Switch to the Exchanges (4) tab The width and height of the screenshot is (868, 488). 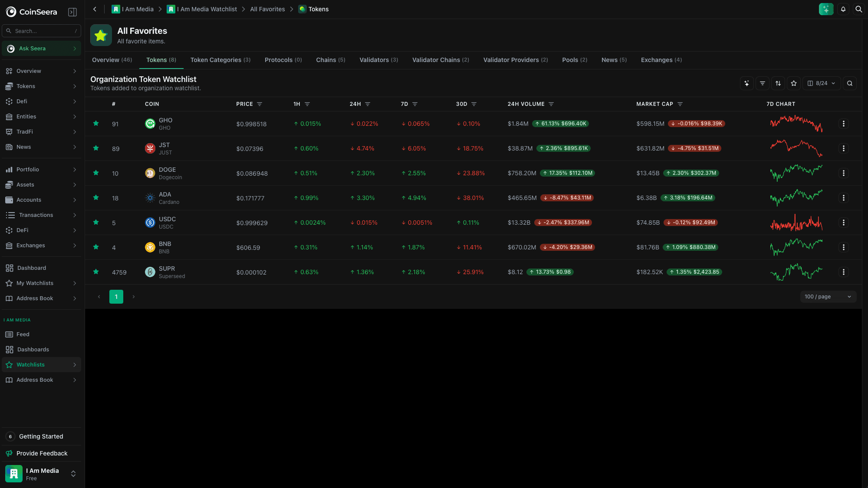pos(661,60)
